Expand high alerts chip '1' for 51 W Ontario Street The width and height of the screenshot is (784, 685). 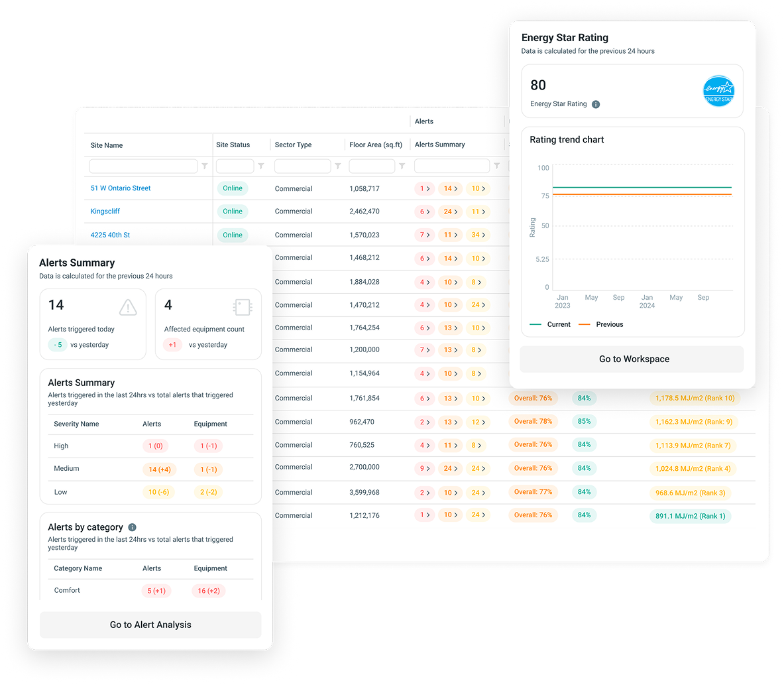click(425, 188)
